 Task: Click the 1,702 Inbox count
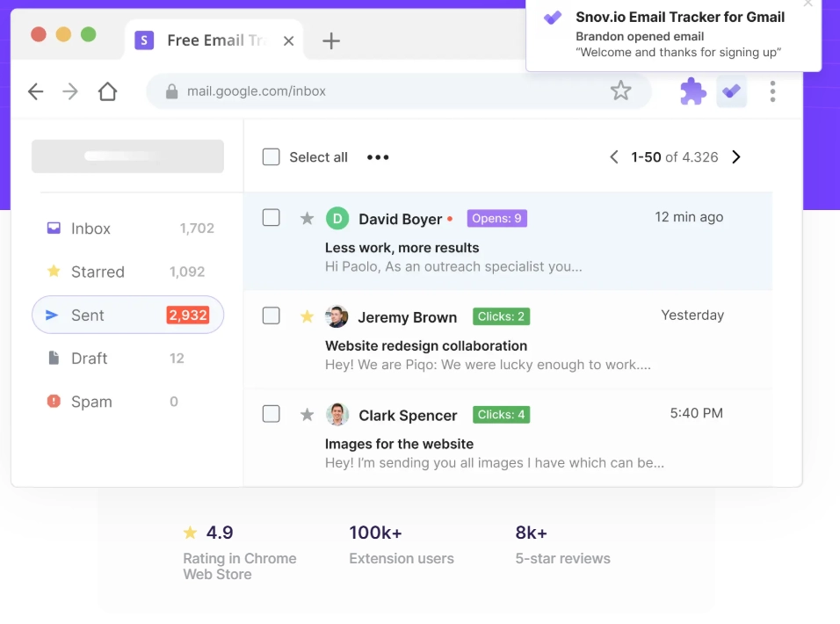pos(197,229)
